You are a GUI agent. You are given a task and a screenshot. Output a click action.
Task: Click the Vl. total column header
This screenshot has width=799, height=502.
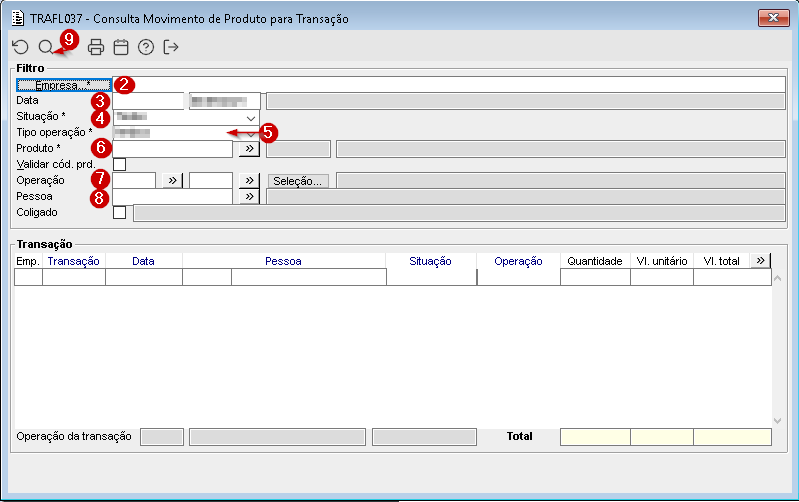click(721, 261)
